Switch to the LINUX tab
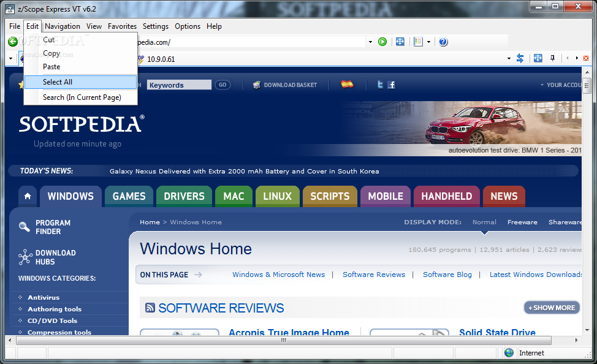597x364 pixels. [x=278, y=196]
